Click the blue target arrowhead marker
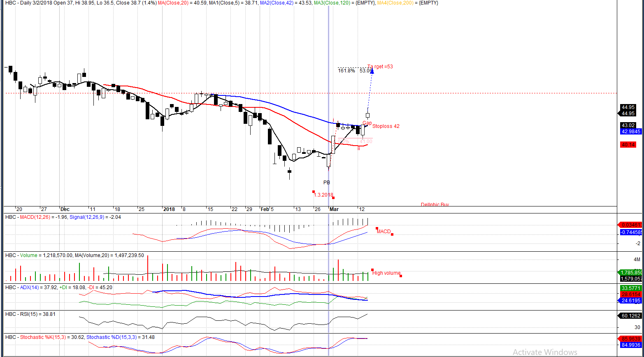Viewport: 644px width, 357px height. (x=372, y=71)
